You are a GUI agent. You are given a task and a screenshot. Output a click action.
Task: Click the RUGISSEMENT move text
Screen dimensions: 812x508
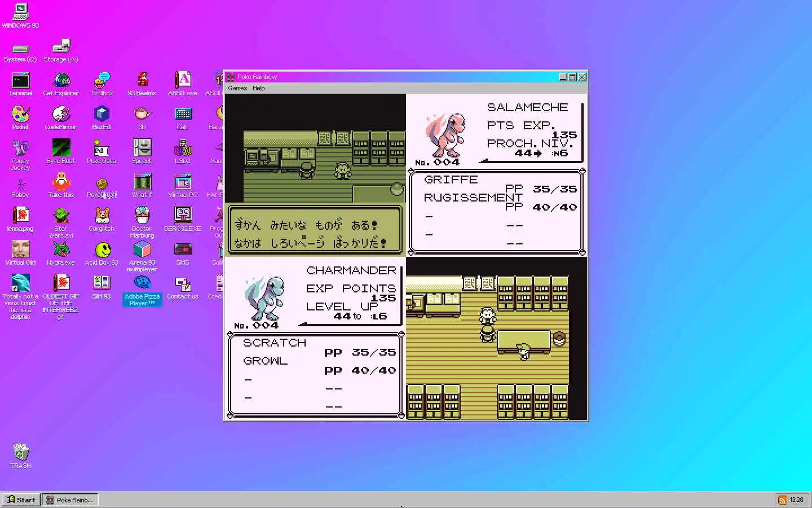(473, 198)
